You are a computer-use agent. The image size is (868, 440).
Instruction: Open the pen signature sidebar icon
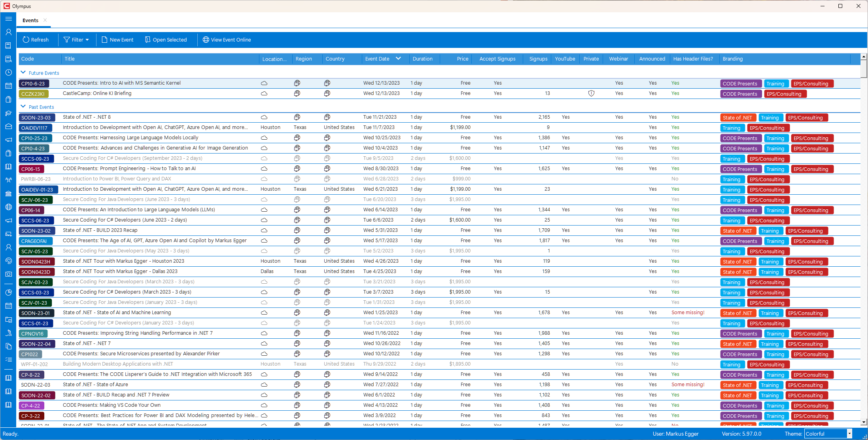[x=8, y=333]
